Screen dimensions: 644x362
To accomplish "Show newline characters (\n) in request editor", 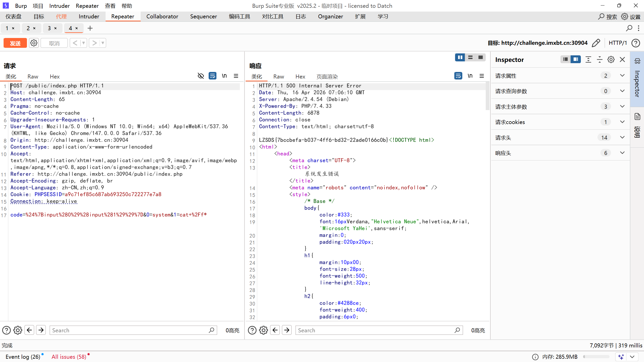I will coord(224,76).
